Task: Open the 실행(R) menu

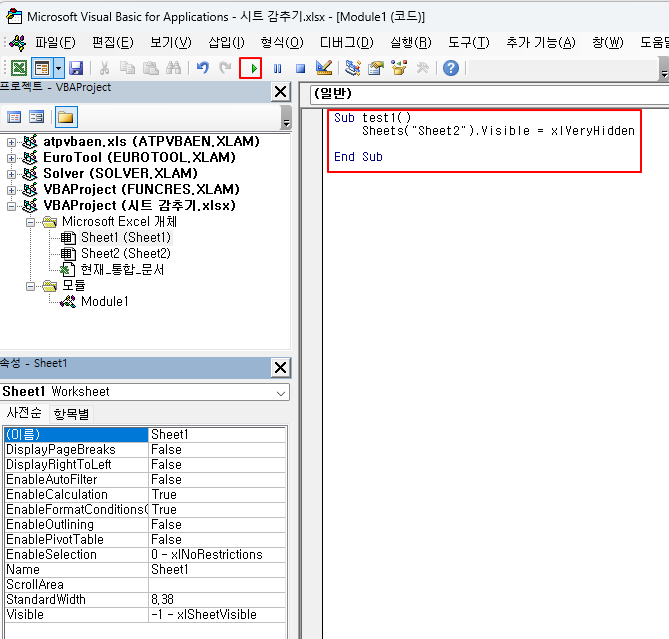Action: click(x=411, y=42)
